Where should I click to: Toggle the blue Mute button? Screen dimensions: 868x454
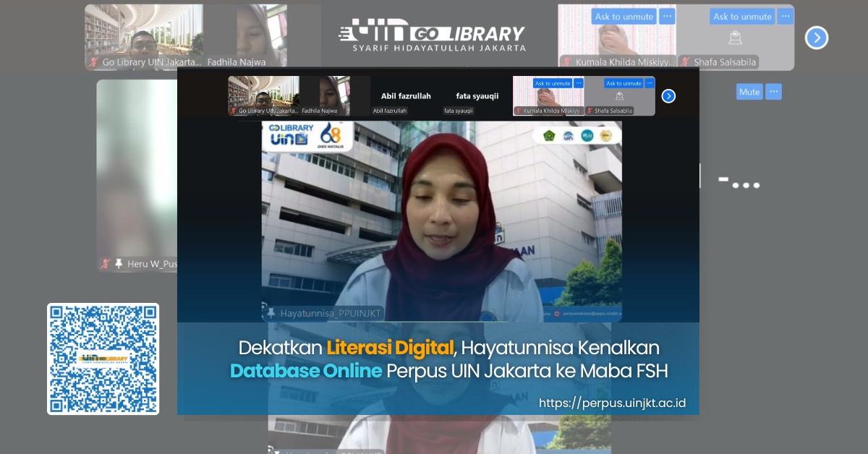(749, 92)
